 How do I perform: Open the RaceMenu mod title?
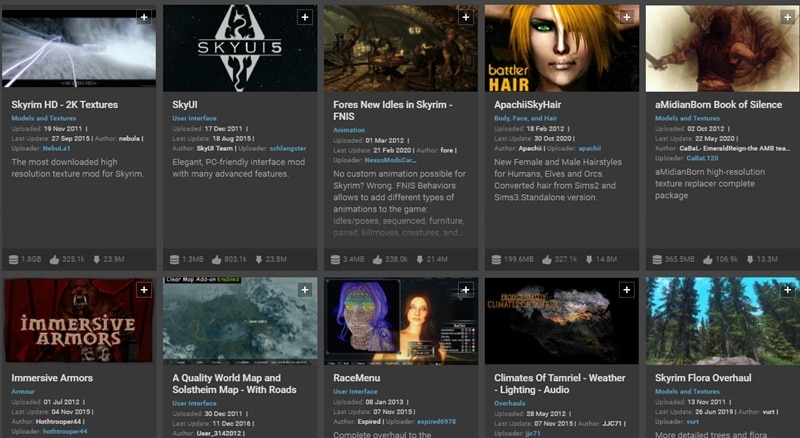[x=357, y=378]
